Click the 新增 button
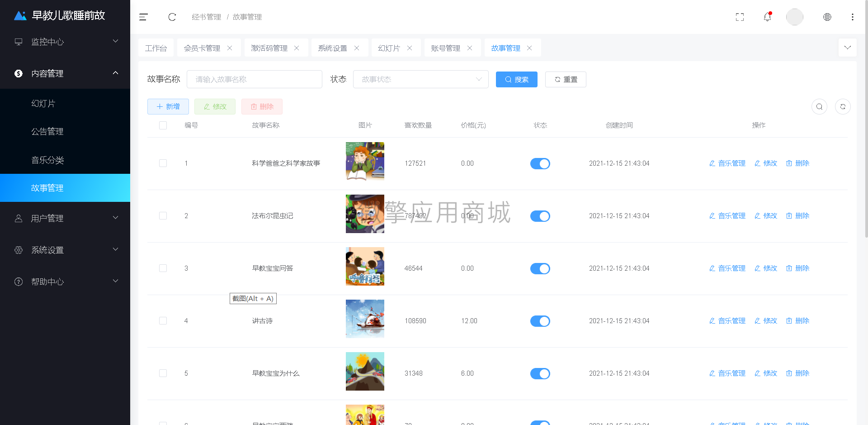This screenshot has width=868, height=425. (168, 106)
